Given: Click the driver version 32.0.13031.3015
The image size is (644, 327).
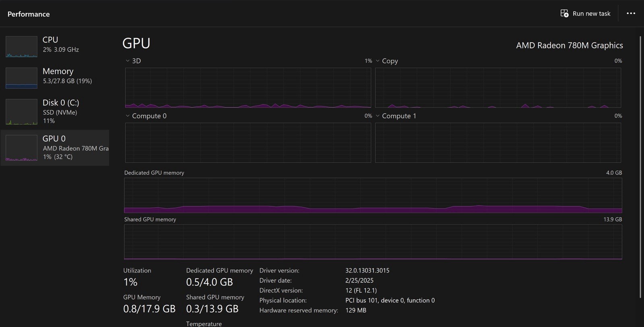Looking at the screenshot, I should (x=367, y=270).
